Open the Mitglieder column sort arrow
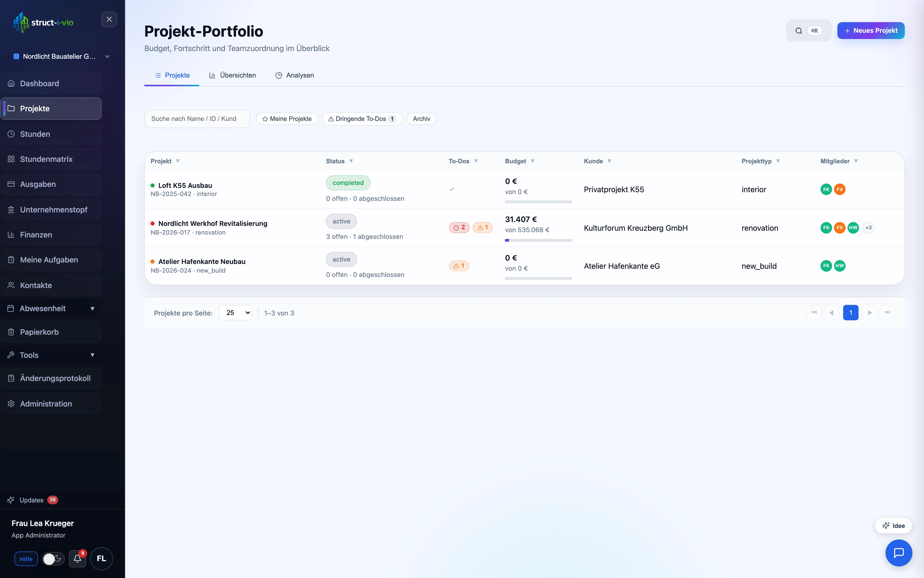 point(856,161)
